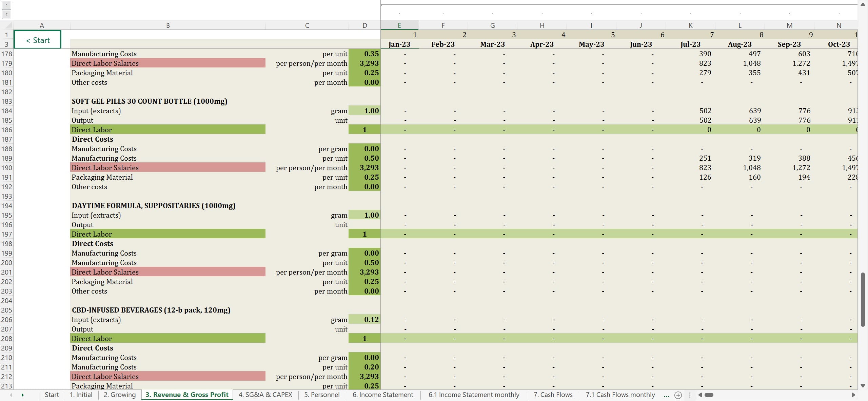Click the tab bar resize handle dots

pyautogui.click(x=690, y=395)
